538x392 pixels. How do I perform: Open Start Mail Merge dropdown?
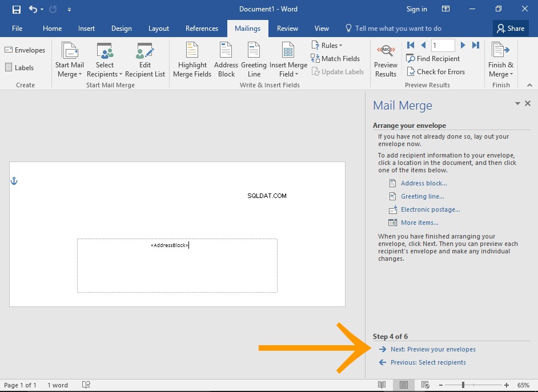coord(70,59)
